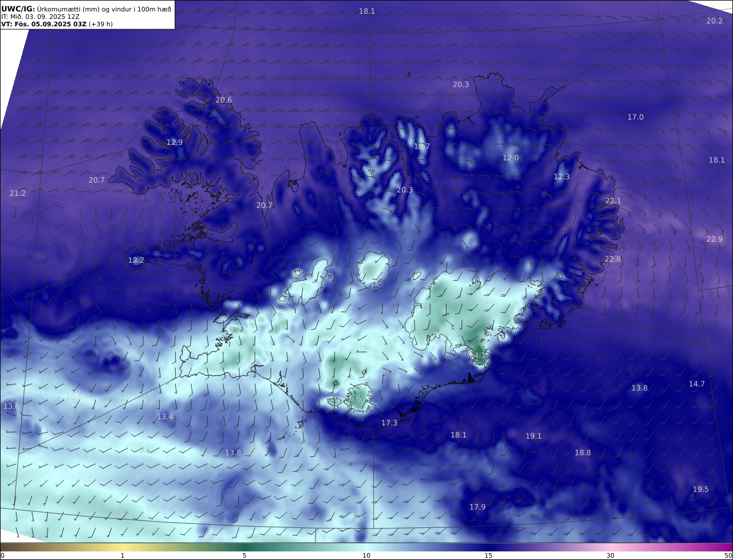Image resolution: width=733 pixels, height=560 pixels.
Task: Click the 15 tick on the color scale
Action: coord(488,555)
